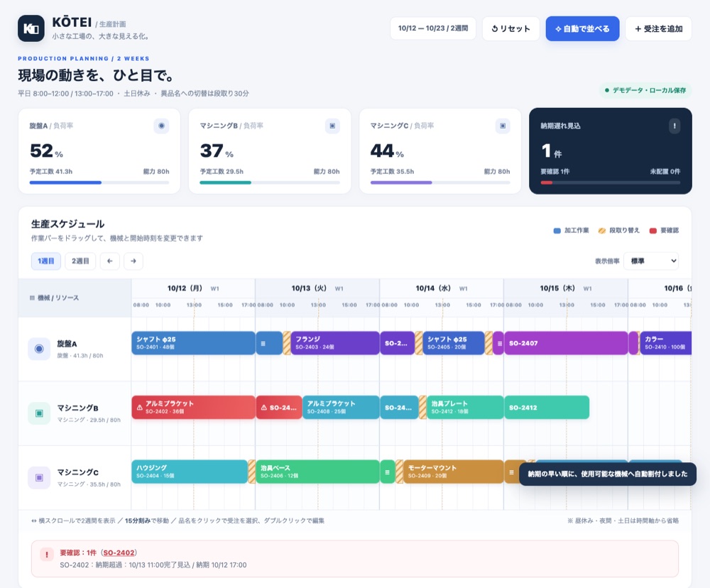Screen dimensions: 710x588
Task: Add an order with 受注を追加
Action: (658, 28)
